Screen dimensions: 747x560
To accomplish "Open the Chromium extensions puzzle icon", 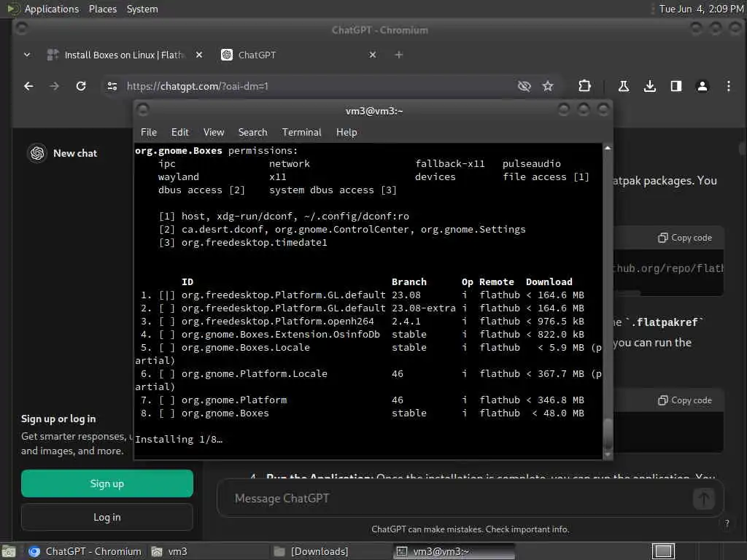I will pyautogui.click(x=584, y=86).
